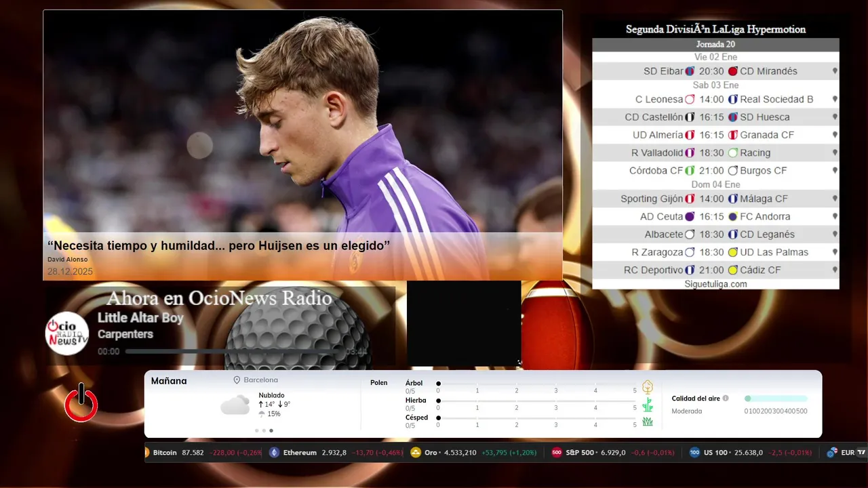Click the FC Andorra team badge
868x488 pixels.
(x=732, y=216)
